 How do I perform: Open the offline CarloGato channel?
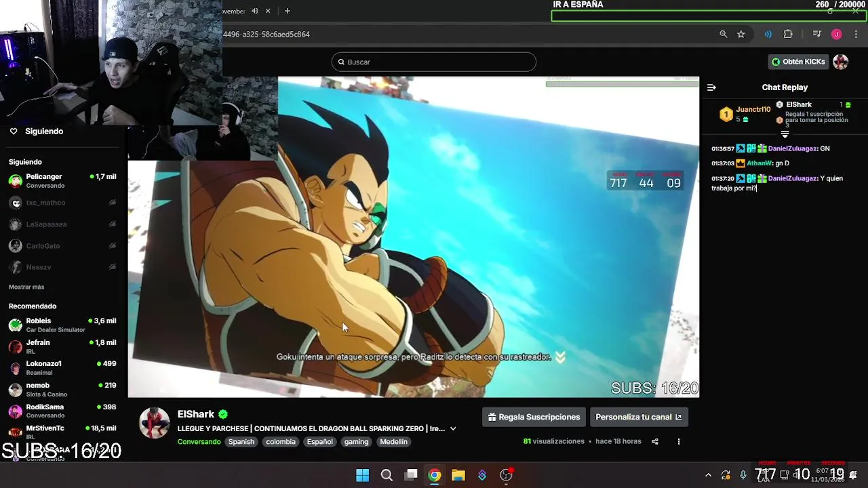point(64,246)
